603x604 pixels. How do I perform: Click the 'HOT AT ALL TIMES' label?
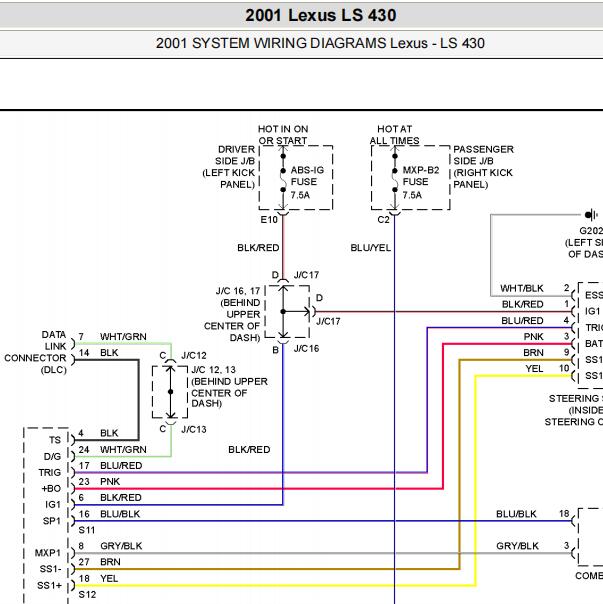coord(394,135)
